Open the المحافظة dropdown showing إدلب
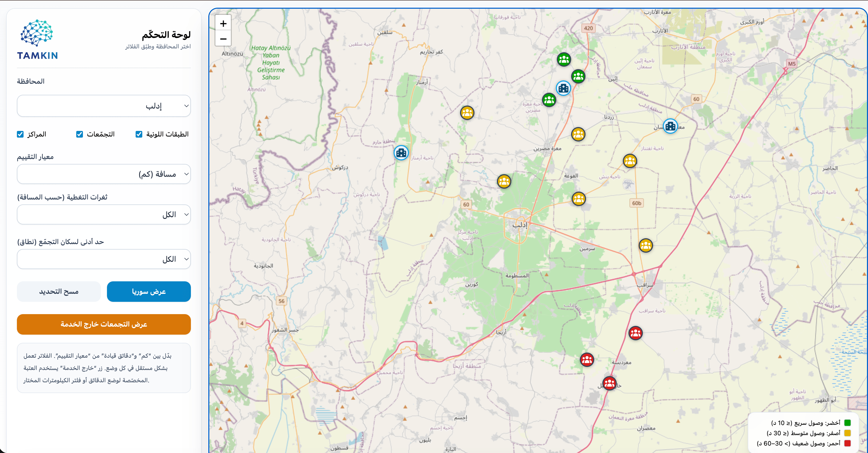This screenshot has width=868, height=453. tap(104, 106)
